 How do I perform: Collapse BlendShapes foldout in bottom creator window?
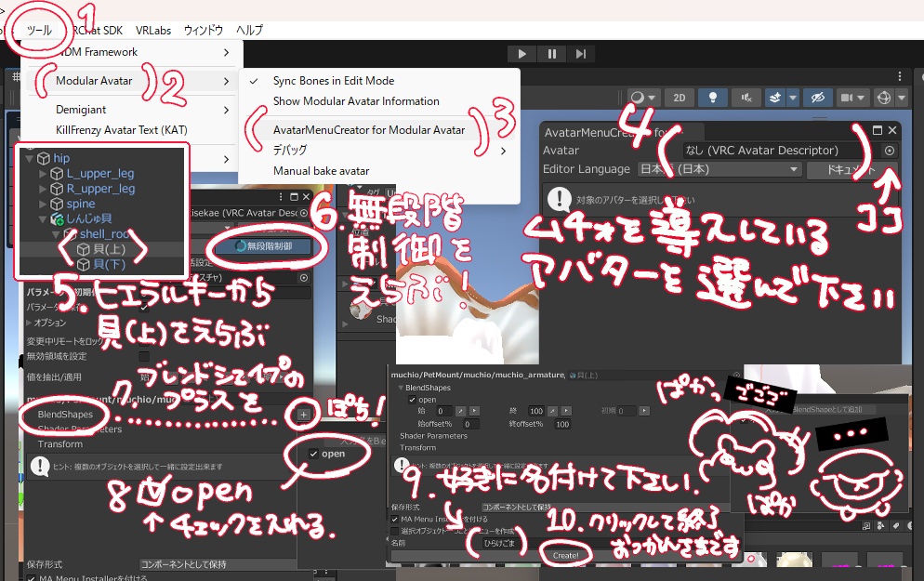(401, 388)
